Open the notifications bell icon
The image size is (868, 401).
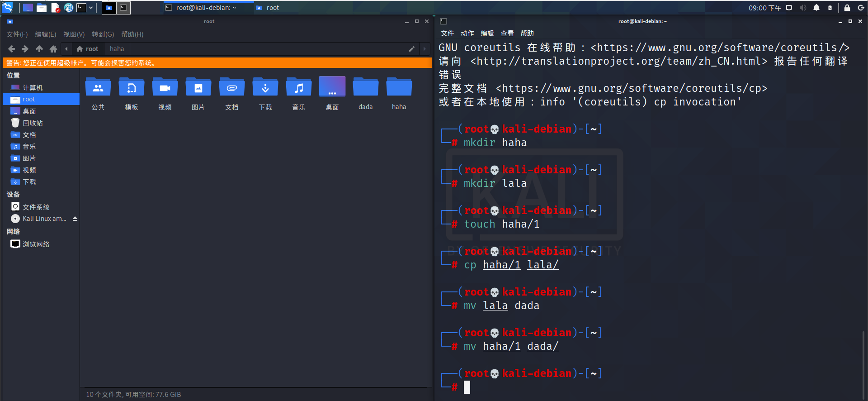(x=816, y=8)
